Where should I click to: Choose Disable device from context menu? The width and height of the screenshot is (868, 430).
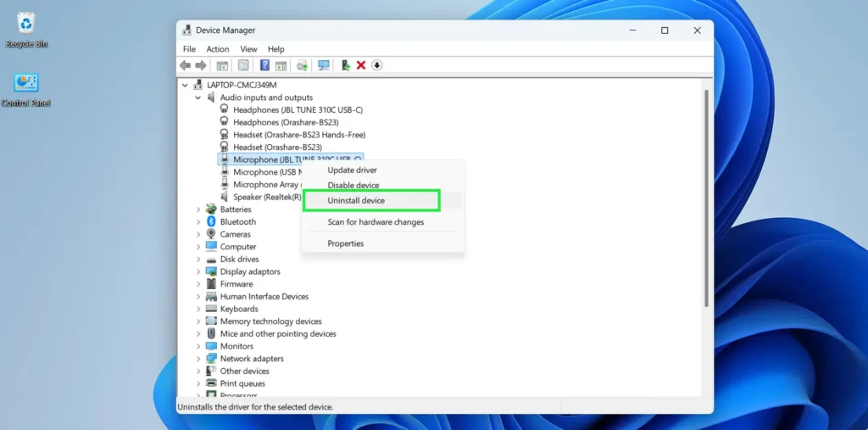coord(383,185)
